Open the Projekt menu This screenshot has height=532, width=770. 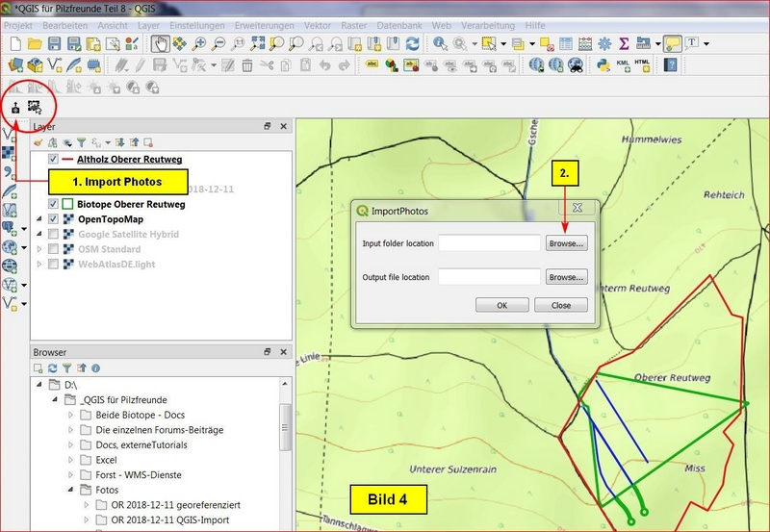(x=18, y=26)
